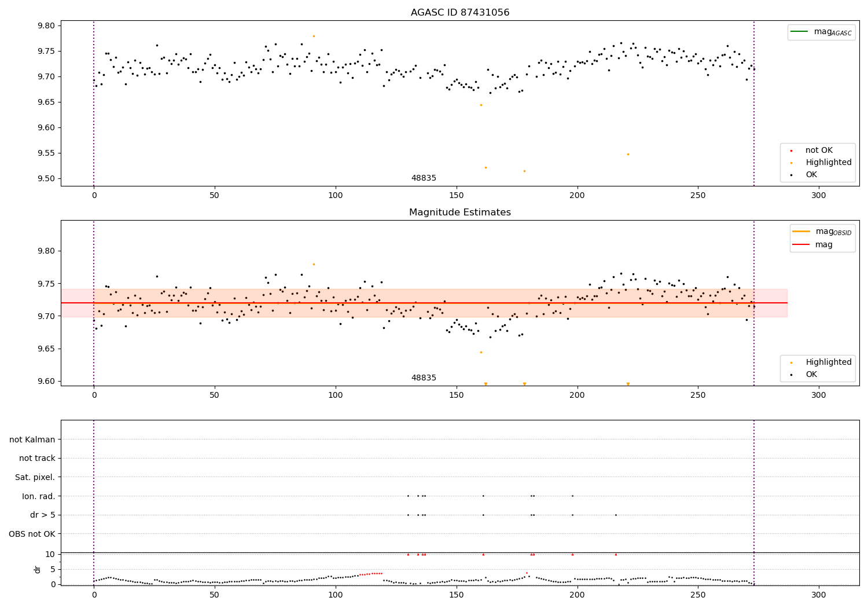The image size is (868, 608).
Task: Click the 'OBS not OK' row label
Action: point(32,534)
